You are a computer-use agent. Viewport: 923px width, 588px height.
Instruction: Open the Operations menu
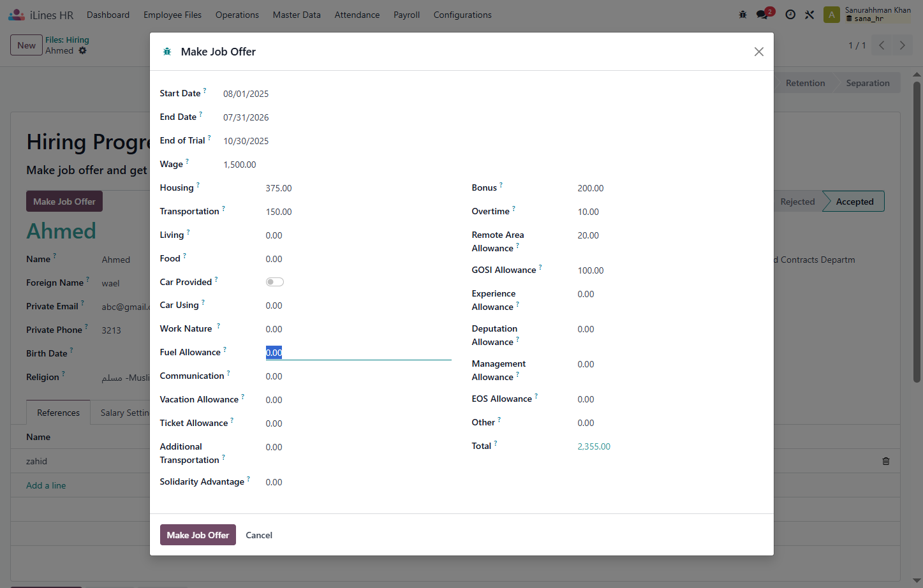[237, 15]
